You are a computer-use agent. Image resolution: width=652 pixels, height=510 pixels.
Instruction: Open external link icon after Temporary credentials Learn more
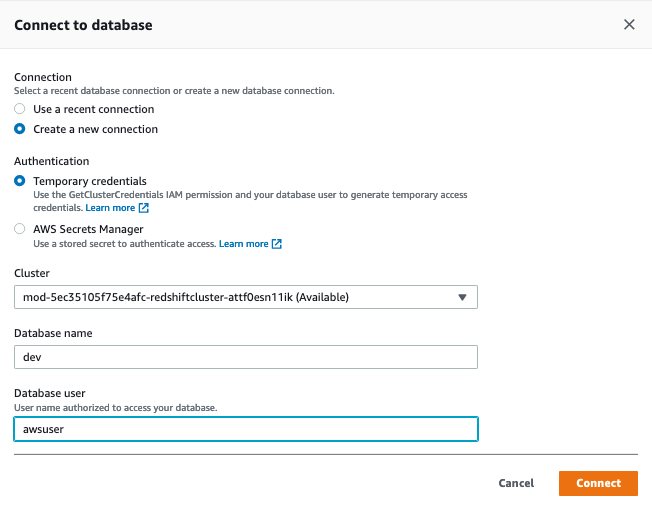click(143, 208)
